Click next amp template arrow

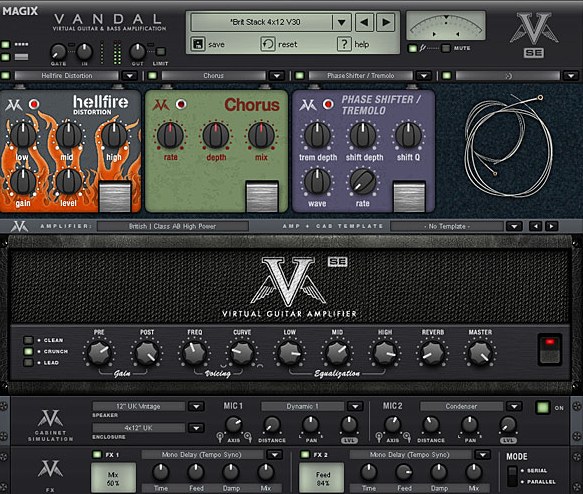click(x=551, y=226)
